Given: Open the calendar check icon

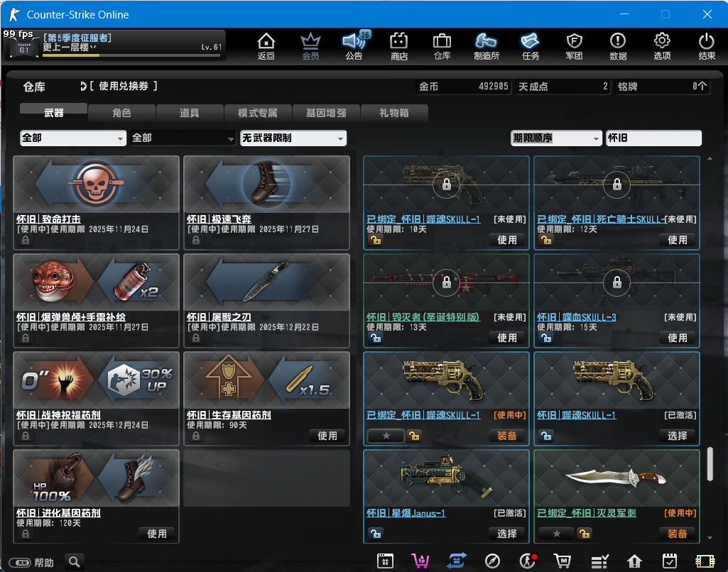Looking at the screenshot, I should click(x=670, y=561).
